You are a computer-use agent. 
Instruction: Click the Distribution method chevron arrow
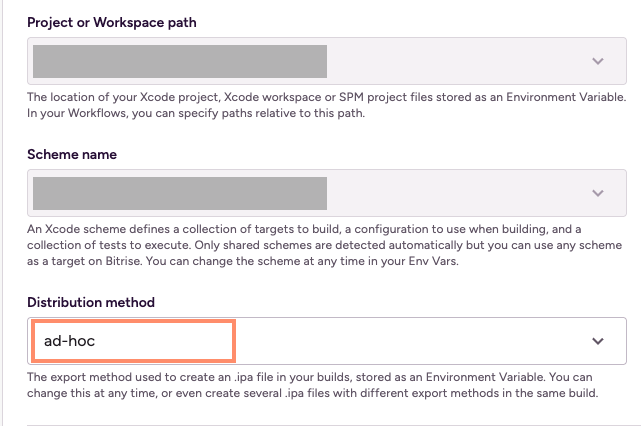pos(598,341)
